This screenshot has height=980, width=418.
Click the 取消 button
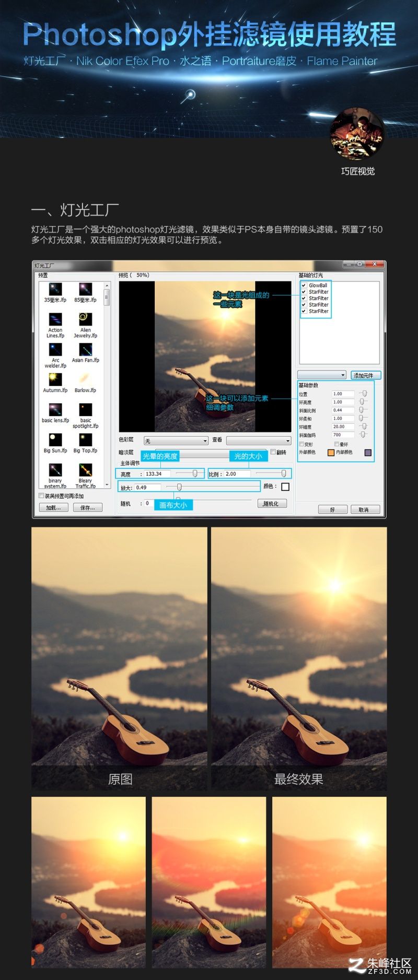click(x=365, y=510)
